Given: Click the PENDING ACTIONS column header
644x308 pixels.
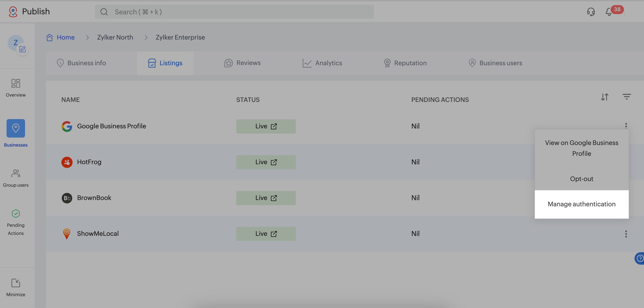Looking at the screenshot, I should coord(440,100).
